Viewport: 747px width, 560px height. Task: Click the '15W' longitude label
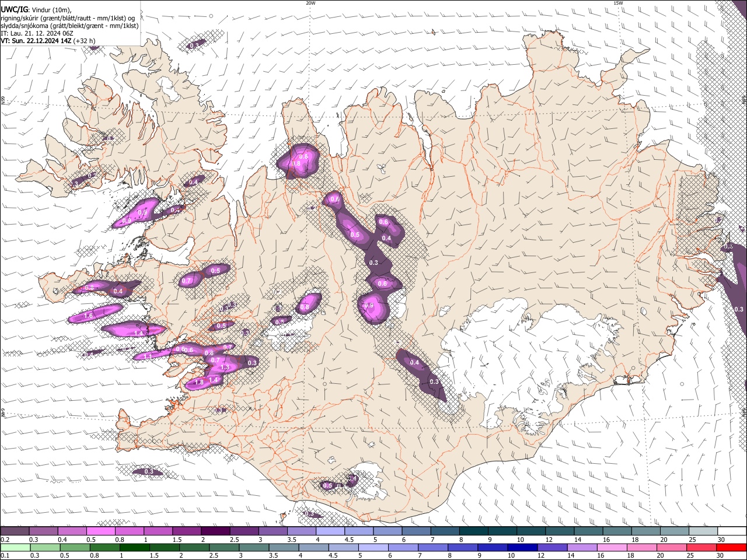click(x=618, y=3)
